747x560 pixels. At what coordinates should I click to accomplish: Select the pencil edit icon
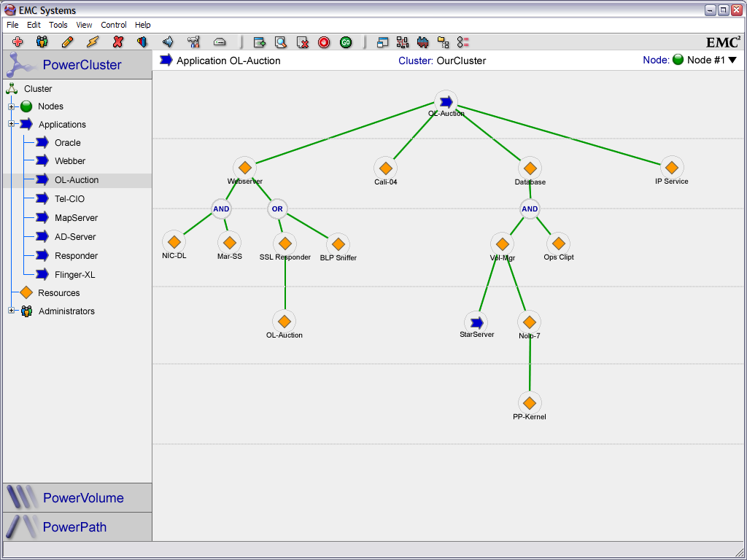[x=68, y=42]
